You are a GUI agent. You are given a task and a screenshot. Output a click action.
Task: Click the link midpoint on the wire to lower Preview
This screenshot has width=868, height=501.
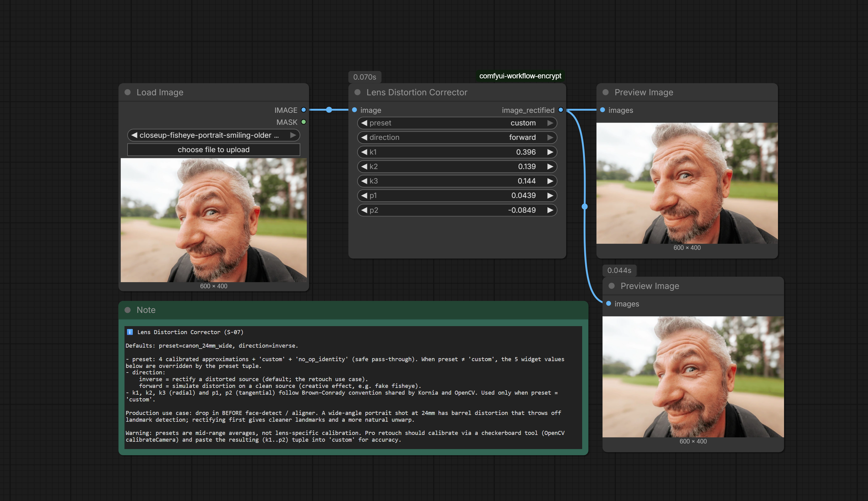tap(585, 207)
